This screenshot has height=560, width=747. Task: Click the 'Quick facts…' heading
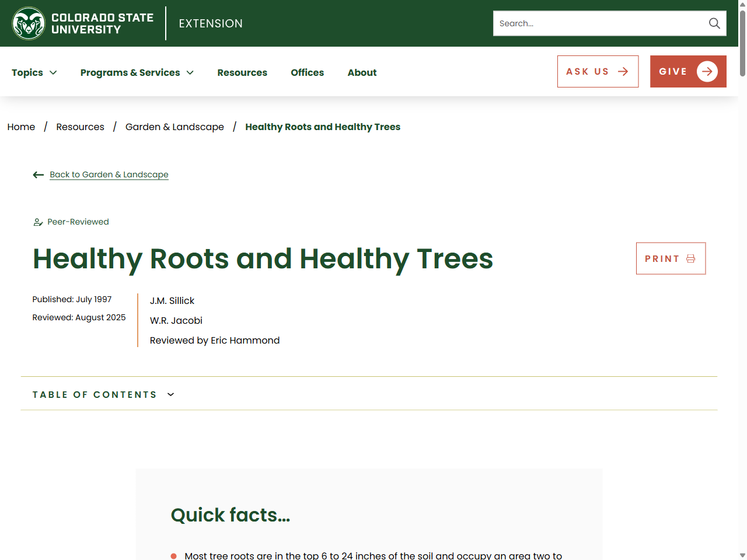[x=230, y=515]
